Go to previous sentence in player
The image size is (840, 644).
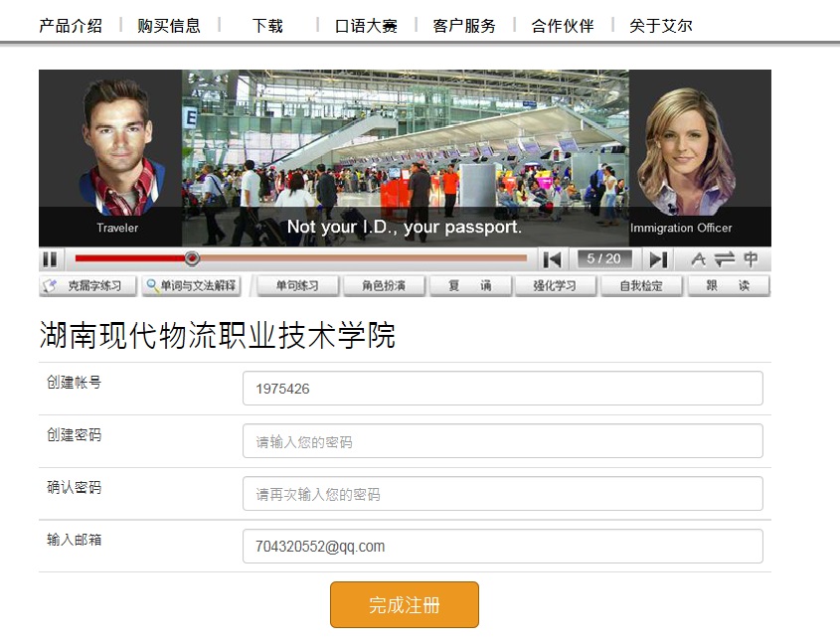tap(552, 259)
